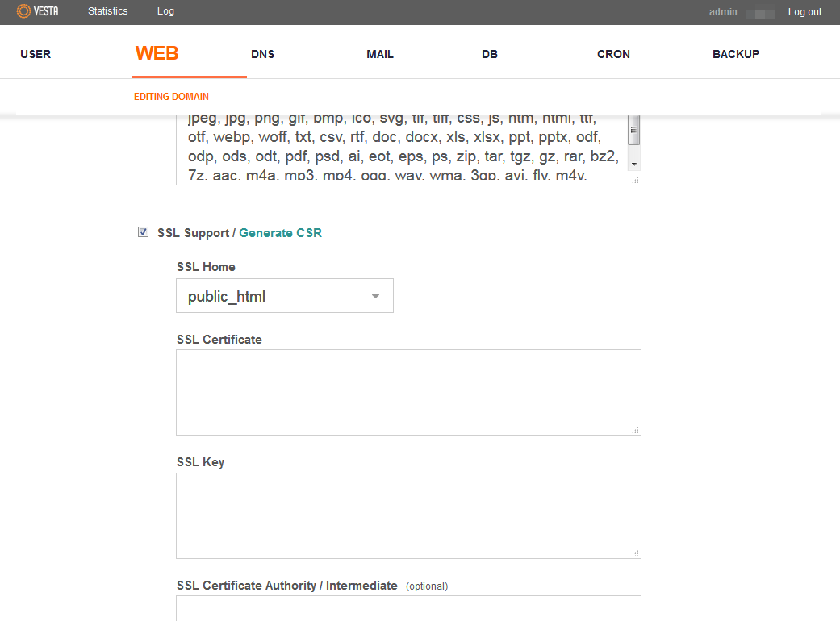840x621 pixels.
Task: Switch to the USER tab
Action: pos(36,54)
